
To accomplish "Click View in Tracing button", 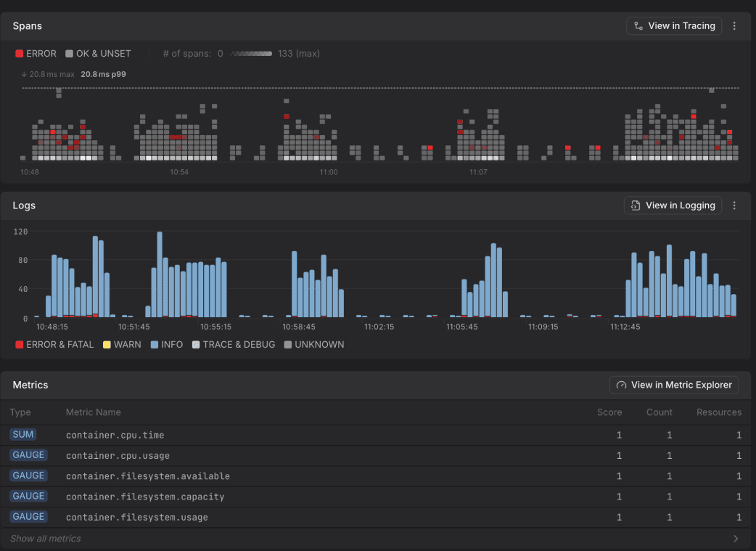I will pyautogui.click(x=674, y=26).
